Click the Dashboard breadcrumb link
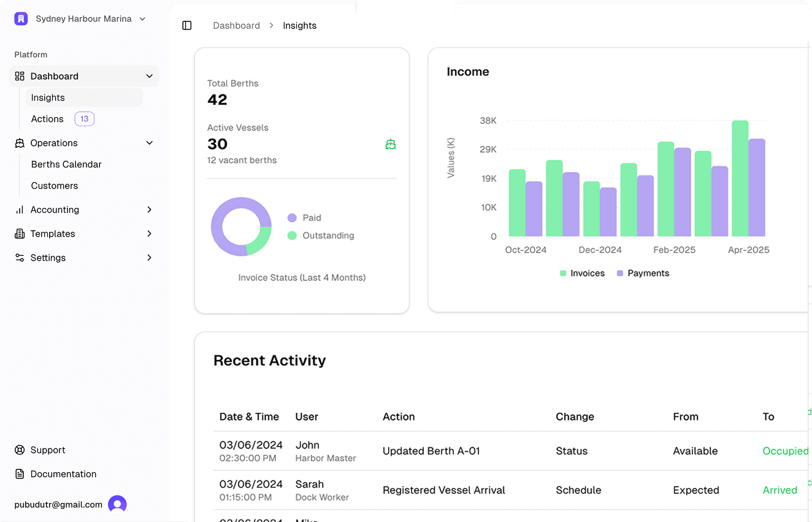This screenshot has width=812, height=522. (236, 26)
